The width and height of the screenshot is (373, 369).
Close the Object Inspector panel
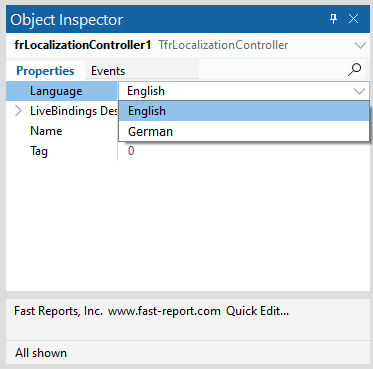click(353, 19)
